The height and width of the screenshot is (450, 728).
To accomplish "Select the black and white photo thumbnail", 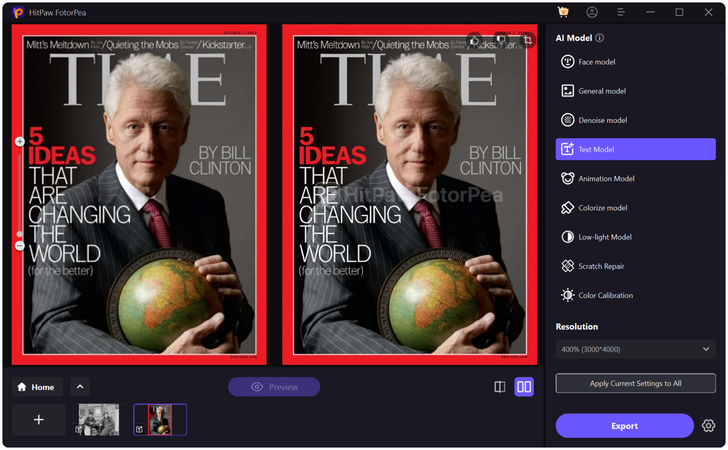I will coord(99,420).
